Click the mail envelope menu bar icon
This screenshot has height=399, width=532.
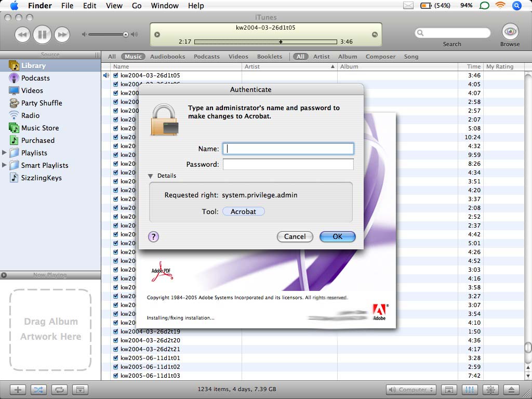pyautogui.click(x=408, y=5)
